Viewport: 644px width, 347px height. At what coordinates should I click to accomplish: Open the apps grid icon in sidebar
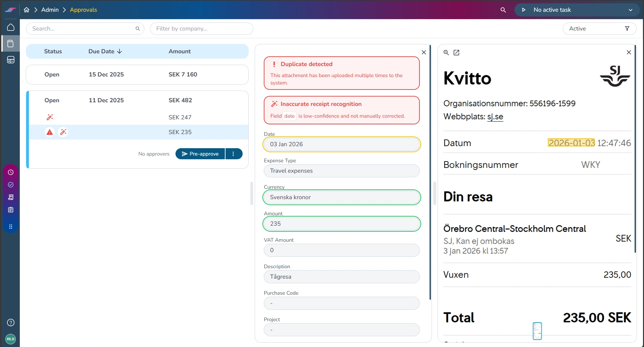[x=11, y=227]
